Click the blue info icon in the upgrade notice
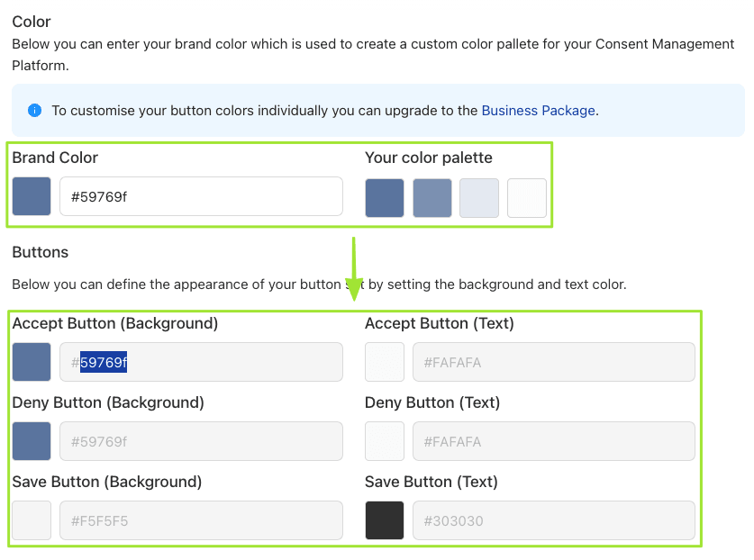 click(x=35, y=111)
